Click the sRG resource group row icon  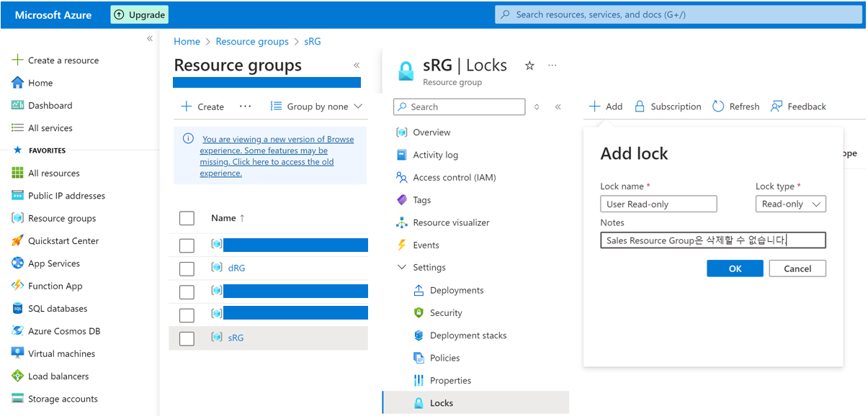[217, 338]
